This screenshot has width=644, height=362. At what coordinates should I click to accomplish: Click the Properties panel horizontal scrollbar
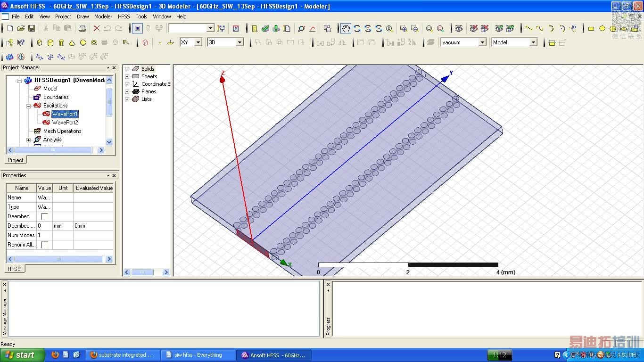point(58,259)
